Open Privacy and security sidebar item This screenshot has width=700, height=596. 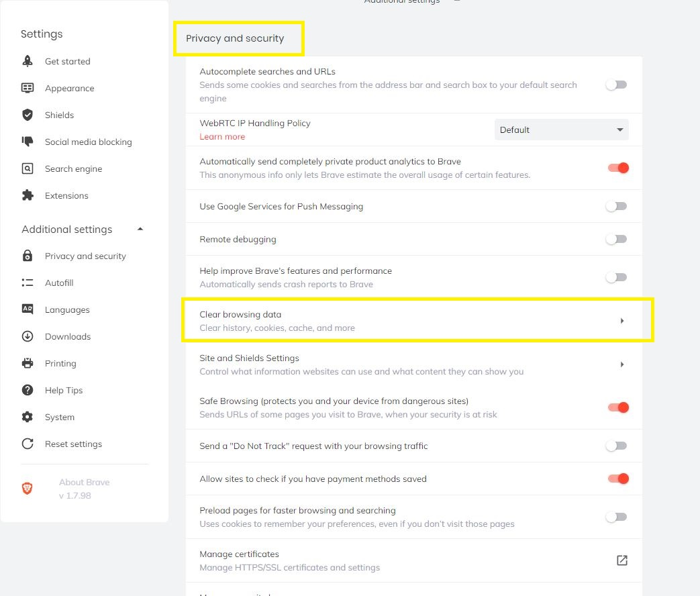(x=85, y=256)
